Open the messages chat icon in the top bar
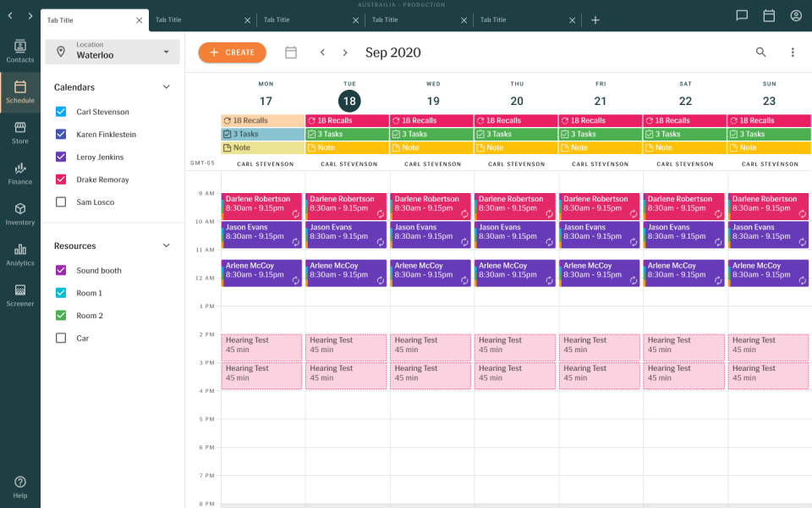The width and height of the screenshot is (812, 508). 742,16
